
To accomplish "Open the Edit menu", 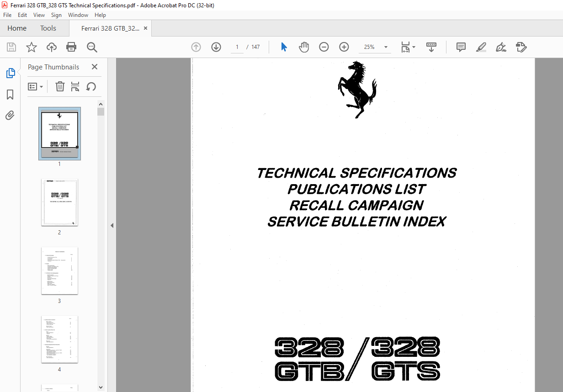I will [x=22, y=15].
